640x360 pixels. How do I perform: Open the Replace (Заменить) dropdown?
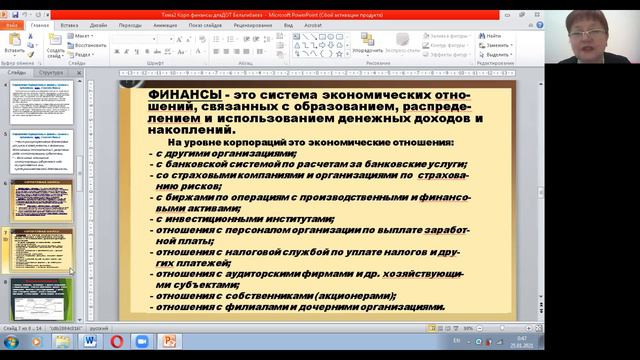click(x=496, y=45)
